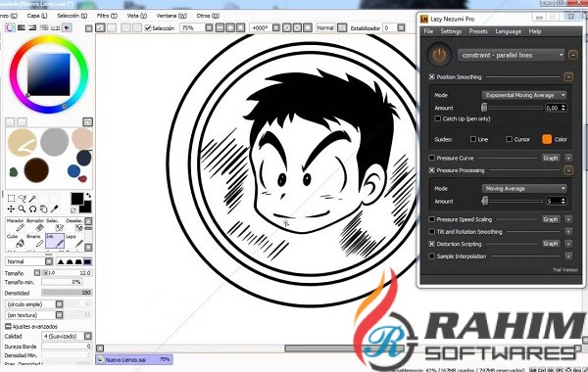Enable the Line guide checkbox

473,139
